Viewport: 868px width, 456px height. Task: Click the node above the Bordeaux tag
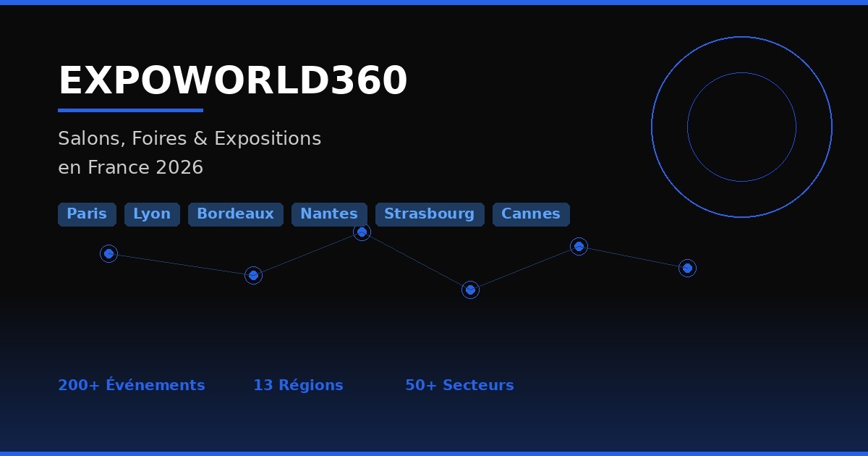coord(254,275)
